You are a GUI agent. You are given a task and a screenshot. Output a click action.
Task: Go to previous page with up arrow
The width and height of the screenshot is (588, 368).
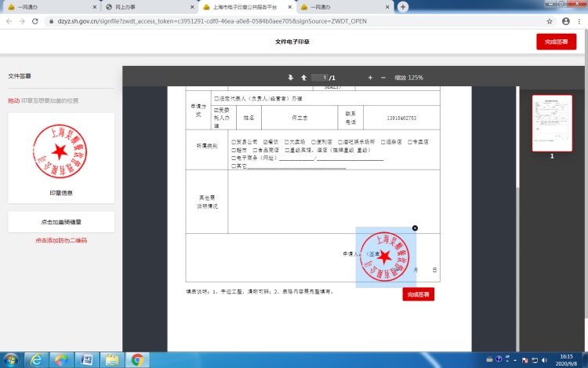[x=303, y=78]
